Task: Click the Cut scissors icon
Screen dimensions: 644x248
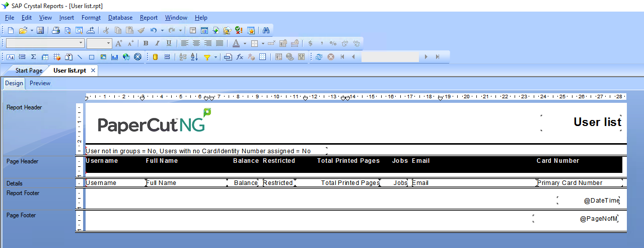Action: coord(106,30)
